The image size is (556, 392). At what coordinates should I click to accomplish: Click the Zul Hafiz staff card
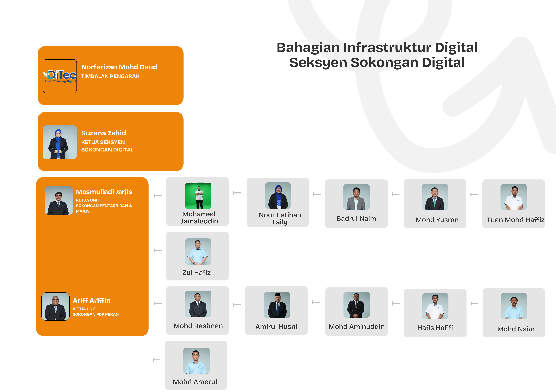197,256
